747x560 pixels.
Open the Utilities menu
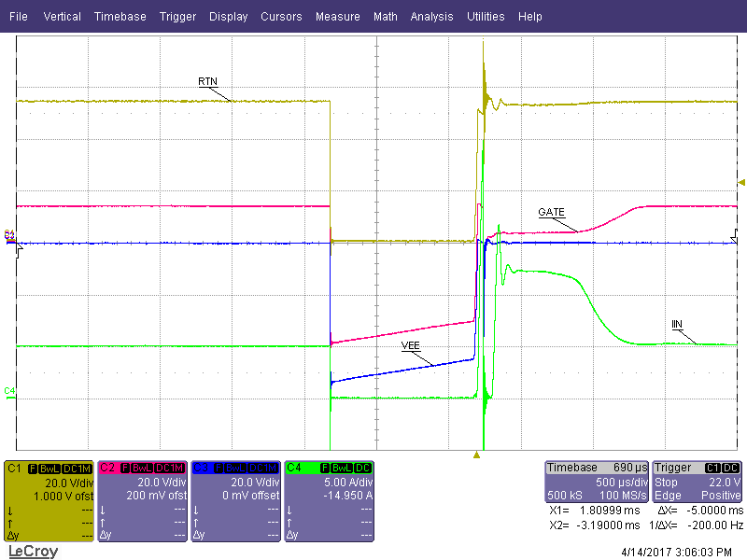486,17
